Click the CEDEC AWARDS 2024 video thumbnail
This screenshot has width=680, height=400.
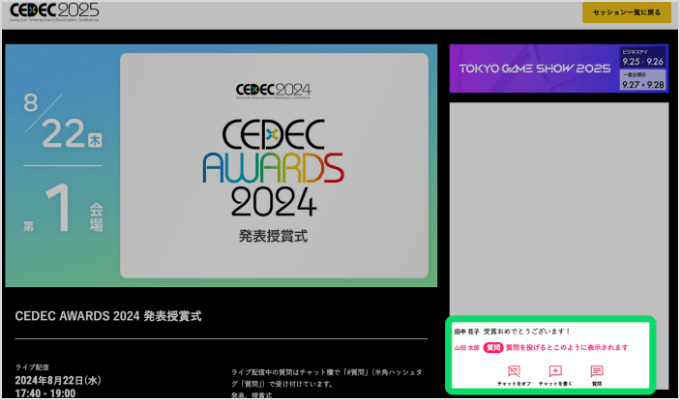coord(221,165)
